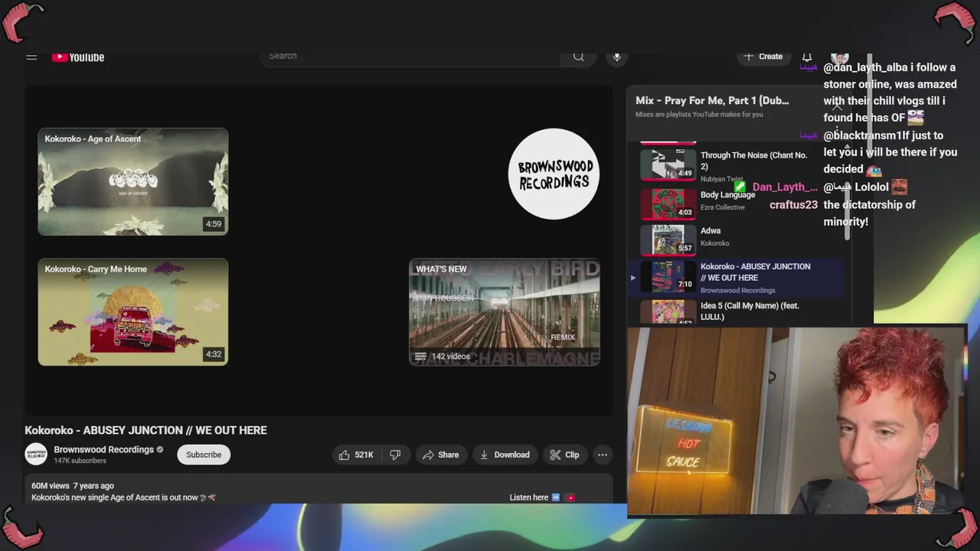
Task: Click the YouTube logo
Action: pos(78,57)
